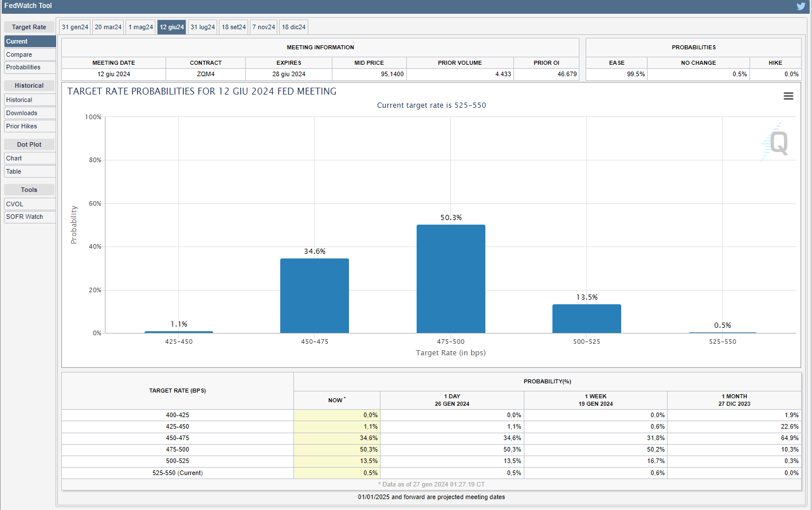
Task: Launch the SOFR Watch tool
Action: click(x=30, y=217)
